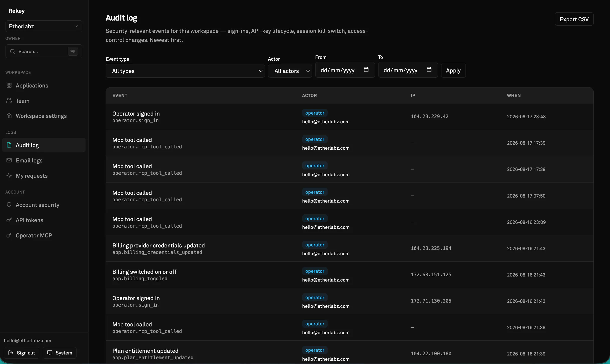Click the operator badge in the billing toggled row

pyautogui.click(x=315, y=271)
